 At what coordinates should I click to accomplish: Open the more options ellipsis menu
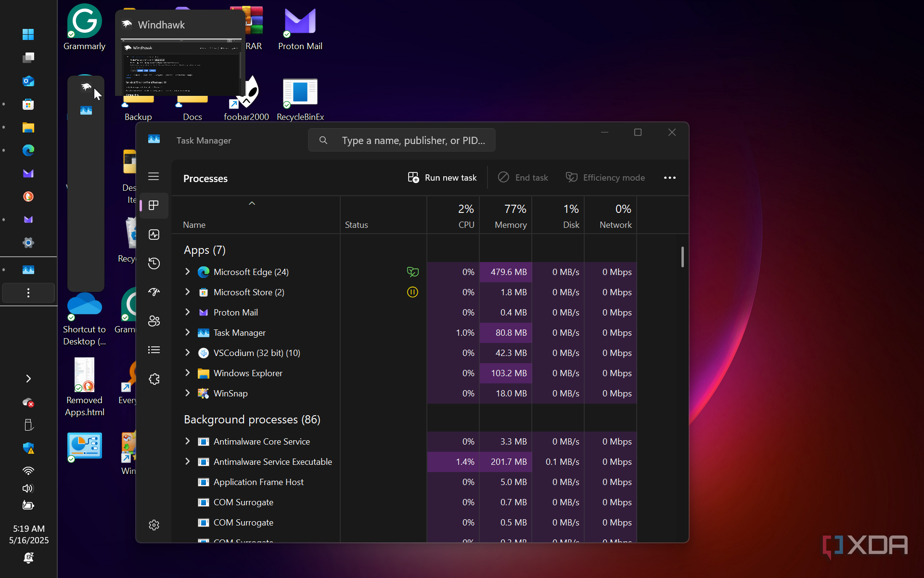click(670, 178)
